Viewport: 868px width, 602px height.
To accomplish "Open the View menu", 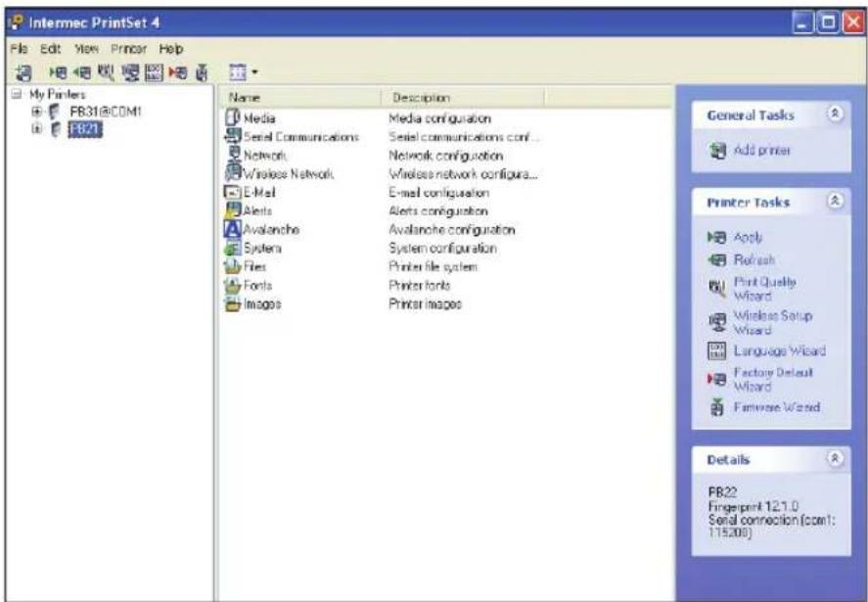I will (x=86, y=49).
